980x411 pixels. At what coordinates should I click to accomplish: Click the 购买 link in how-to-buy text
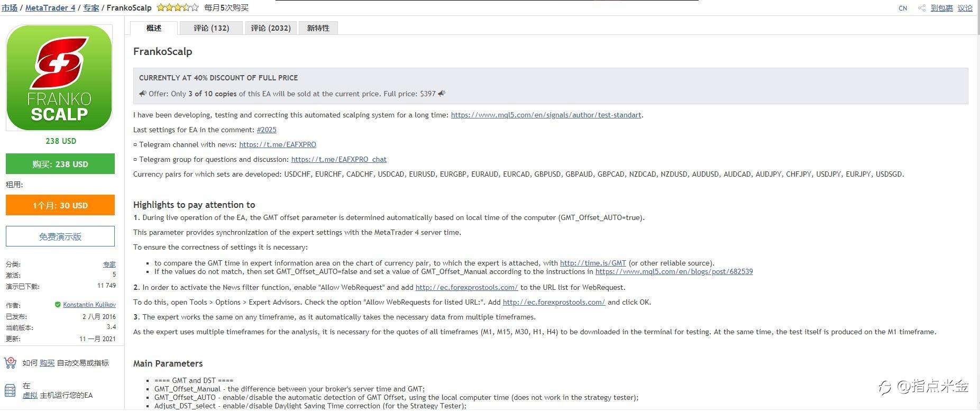(47, 363)
